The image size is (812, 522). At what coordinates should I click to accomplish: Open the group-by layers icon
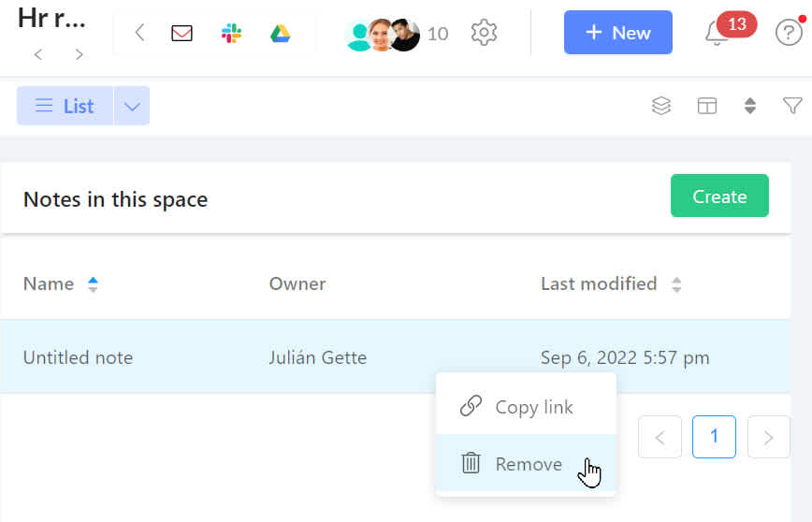[x=661, y=106]
